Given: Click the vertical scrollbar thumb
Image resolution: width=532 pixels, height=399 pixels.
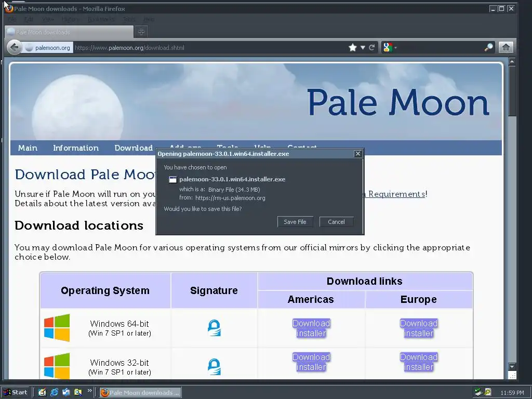Looking at the screenshot, I should (x=512, y=91).
